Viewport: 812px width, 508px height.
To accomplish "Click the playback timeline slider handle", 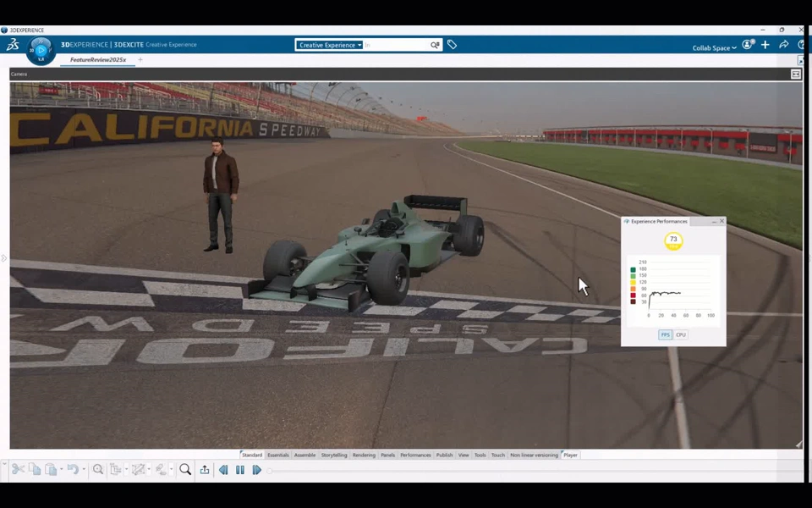I will [x=270, y=471].
